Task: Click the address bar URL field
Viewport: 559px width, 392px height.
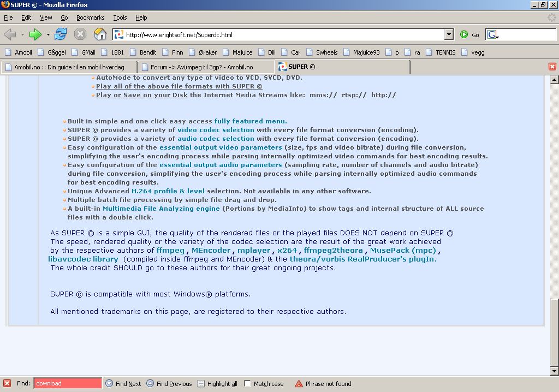Action: pos(284,34)
